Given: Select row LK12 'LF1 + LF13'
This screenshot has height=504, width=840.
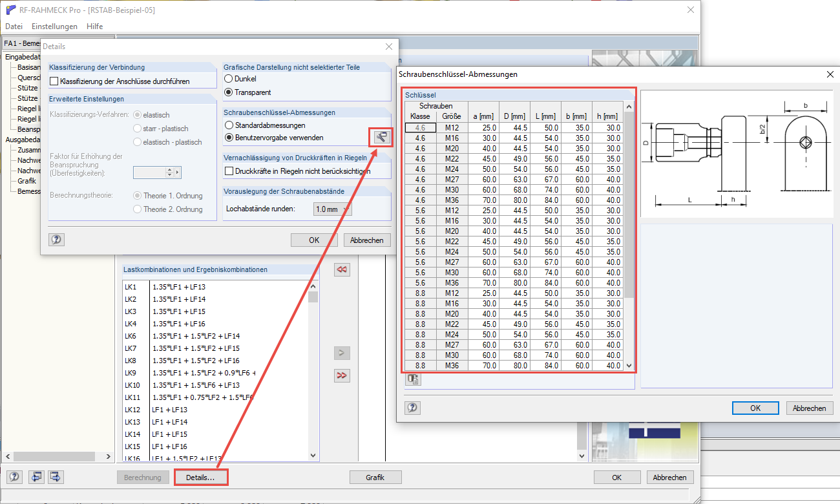Looking at the screenshot, I should (x=216, y=410).
